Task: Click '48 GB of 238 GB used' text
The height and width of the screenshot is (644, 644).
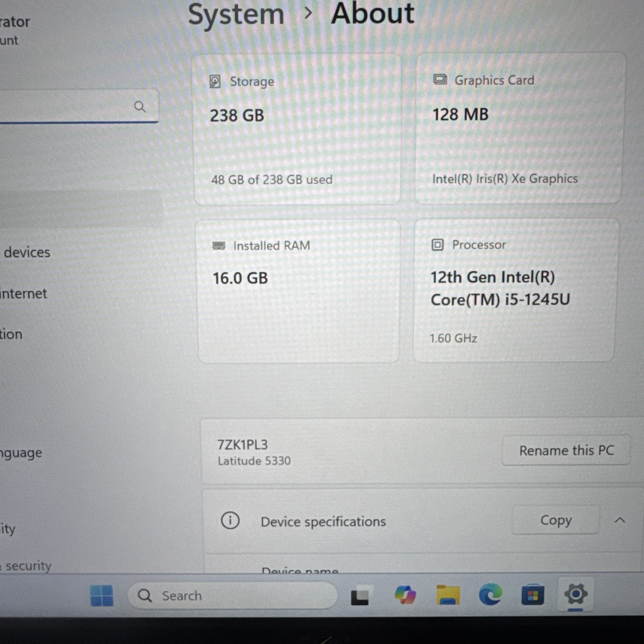Action: point(272,180)
